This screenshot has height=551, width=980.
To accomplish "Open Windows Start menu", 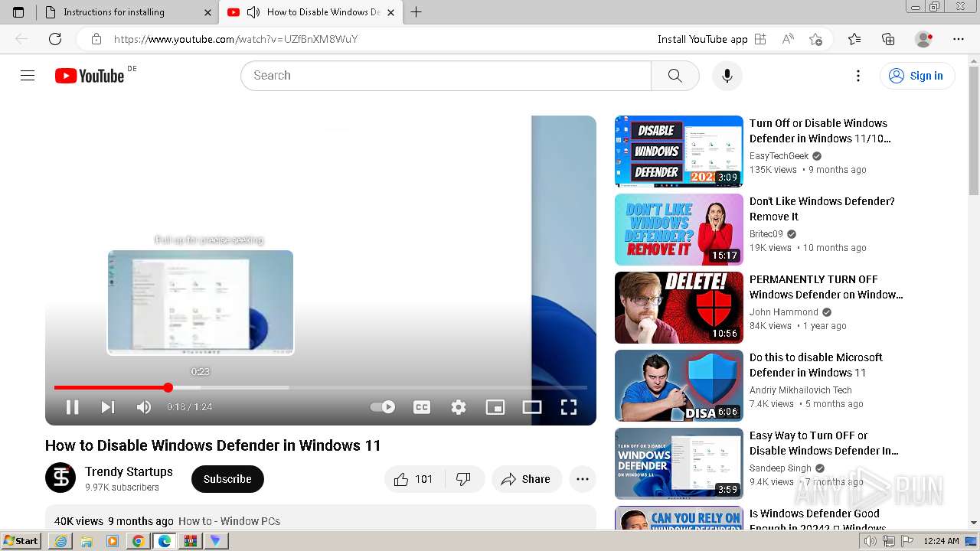I will (x=21, y=541).
